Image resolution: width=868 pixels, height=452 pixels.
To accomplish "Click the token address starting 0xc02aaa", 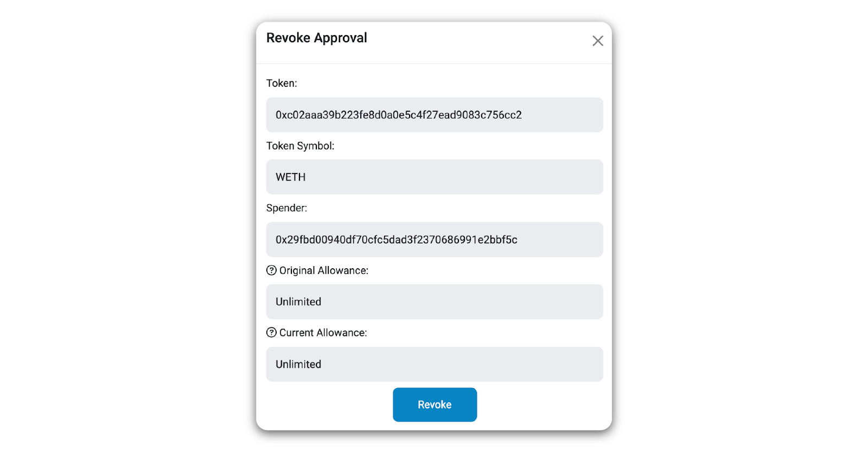I will tap(398, 115).
